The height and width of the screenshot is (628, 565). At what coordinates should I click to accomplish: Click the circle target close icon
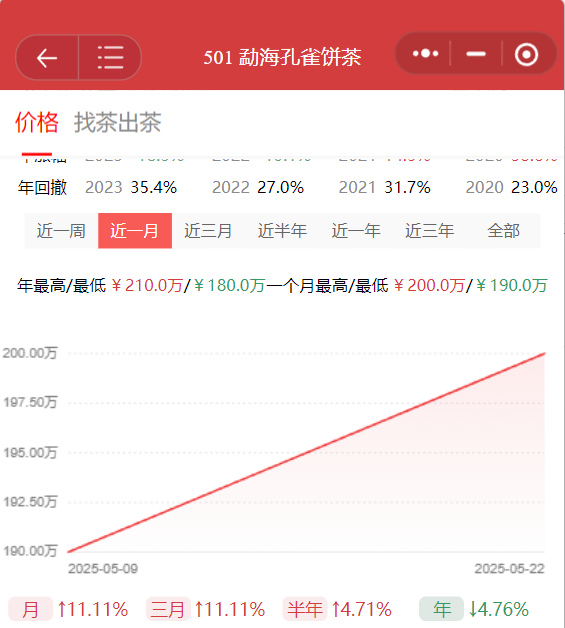tap(526, 54)
